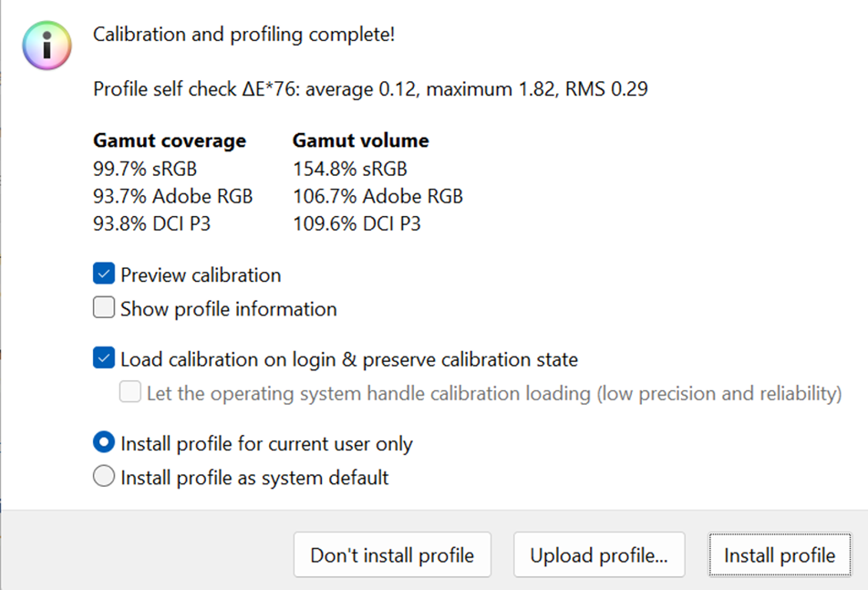Click the 109.6% DCI P3 volume value
The image size is (868, 590).
coord(356,223)
